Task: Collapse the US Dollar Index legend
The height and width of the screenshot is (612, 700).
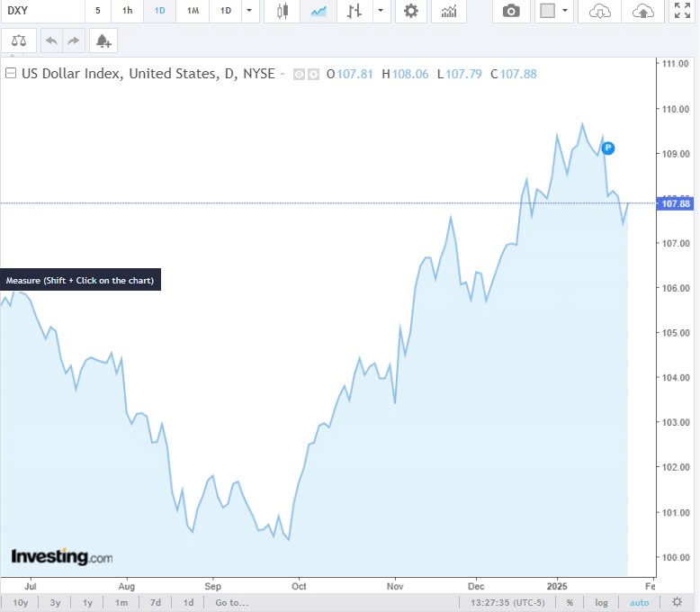Action: coord(11,73)
